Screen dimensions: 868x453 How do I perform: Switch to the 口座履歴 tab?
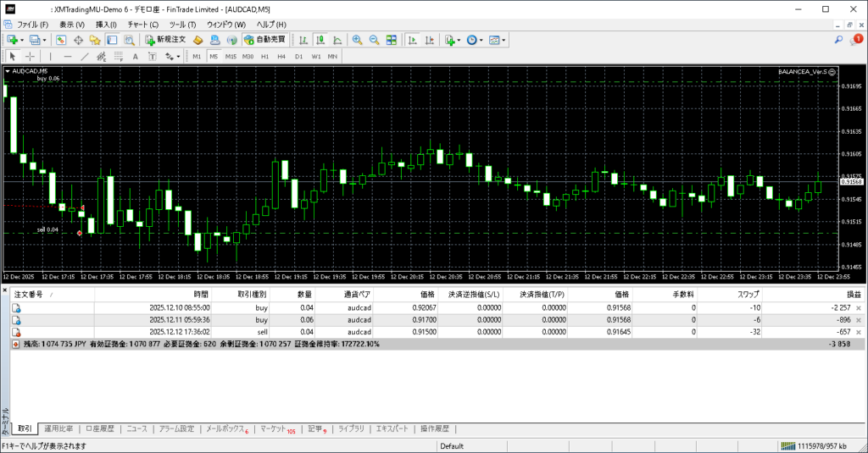(100, 428)
